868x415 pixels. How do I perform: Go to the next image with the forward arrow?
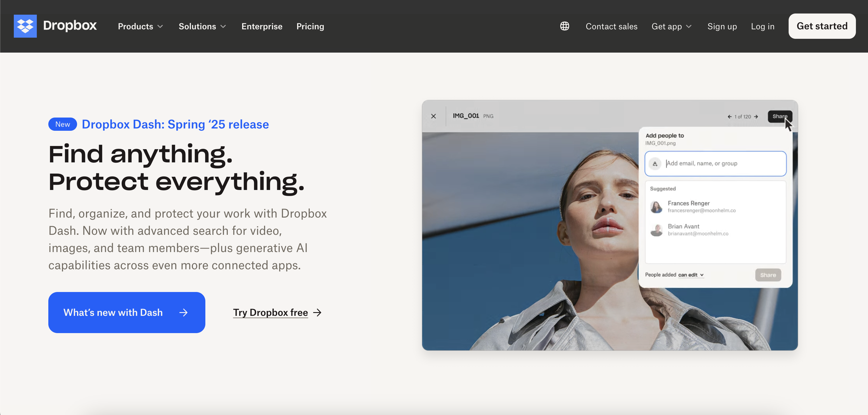(x=756, y=116)
